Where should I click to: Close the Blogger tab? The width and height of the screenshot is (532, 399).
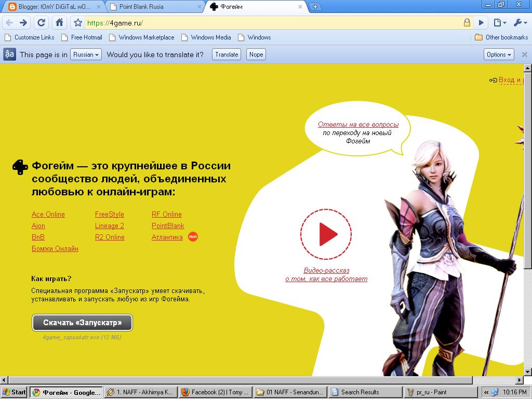pyautogui.click(x=98, y=7)
